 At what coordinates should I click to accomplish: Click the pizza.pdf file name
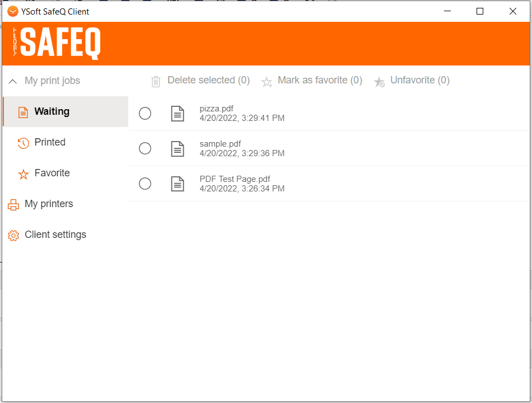(x=216, y=109)
